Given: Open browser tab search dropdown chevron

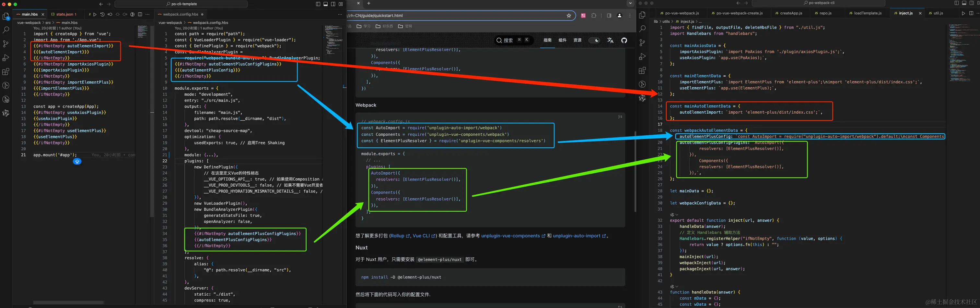Looking at the screenshot, I should (x=630, y=3).
